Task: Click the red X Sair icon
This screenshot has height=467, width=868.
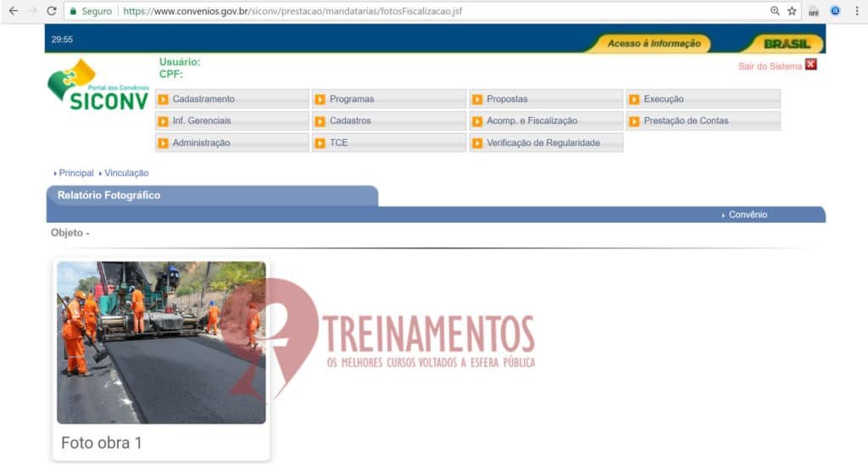Action: pos(811,64)
